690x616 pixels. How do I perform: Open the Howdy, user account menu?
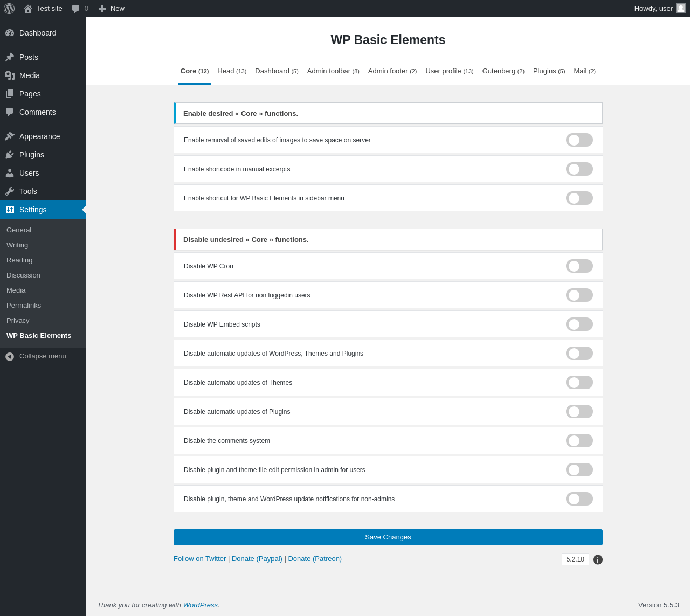660,9
